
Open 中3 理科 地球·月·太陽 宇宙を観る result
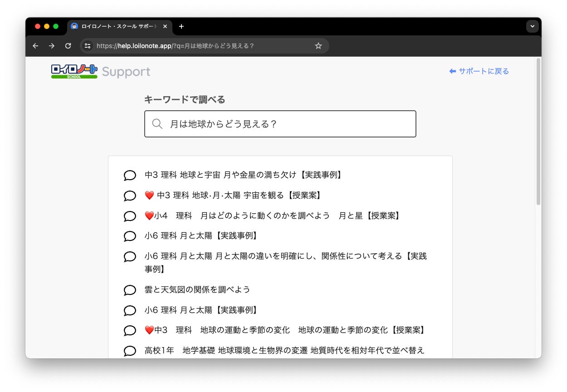tap(234, 195)
